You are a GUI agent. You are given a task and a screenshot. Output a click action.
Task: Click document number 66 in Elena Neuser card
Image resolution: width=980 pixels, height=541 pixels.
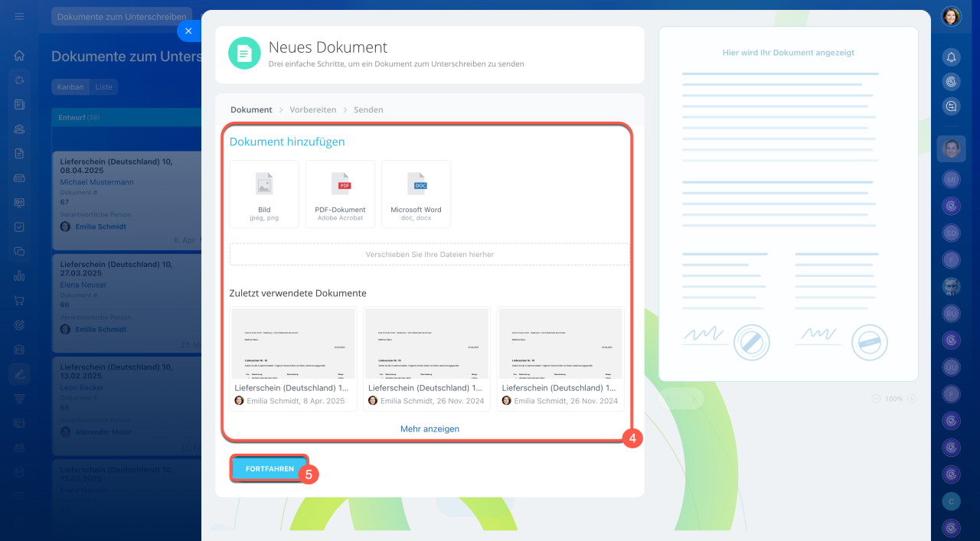[x=65, y=305]
